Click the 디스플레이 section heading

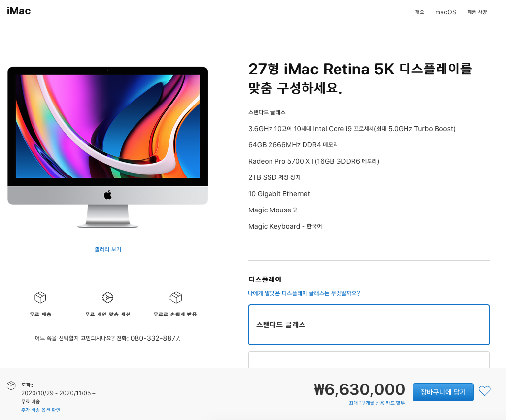[x=265, y=279]
